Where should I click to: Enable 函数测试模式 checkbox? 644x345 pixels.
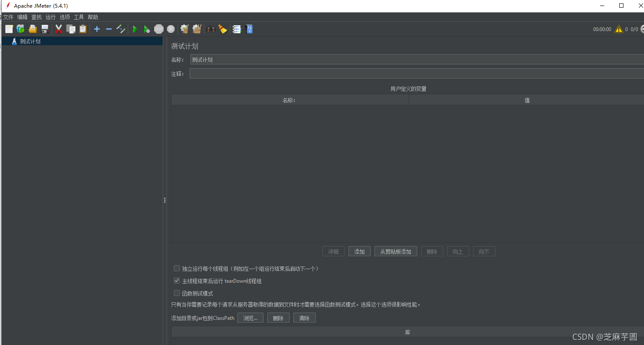click(177, 293)
